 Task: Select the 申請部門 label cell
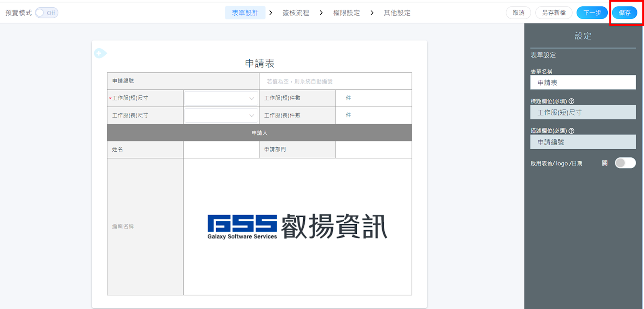(297, 150)
